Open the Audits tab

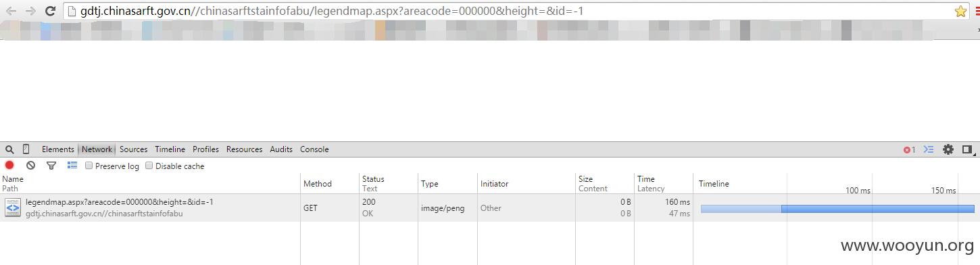281,149
